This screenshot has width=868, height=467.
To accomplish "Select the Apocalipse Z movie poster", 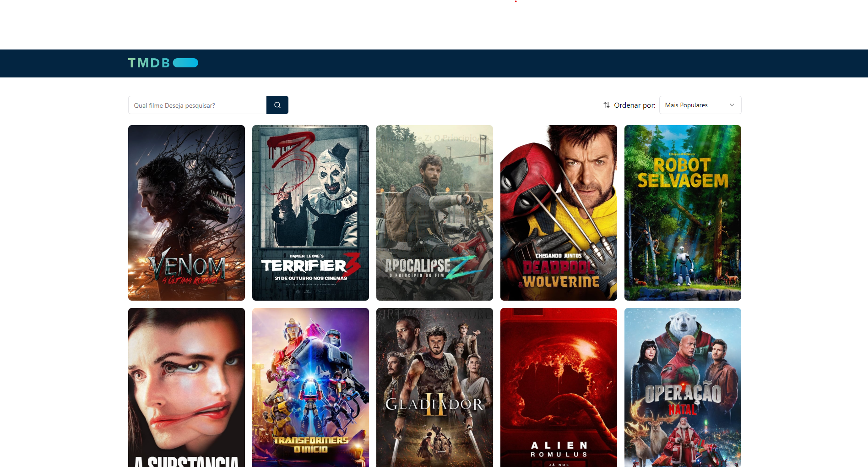I will (x=434, y=213).
